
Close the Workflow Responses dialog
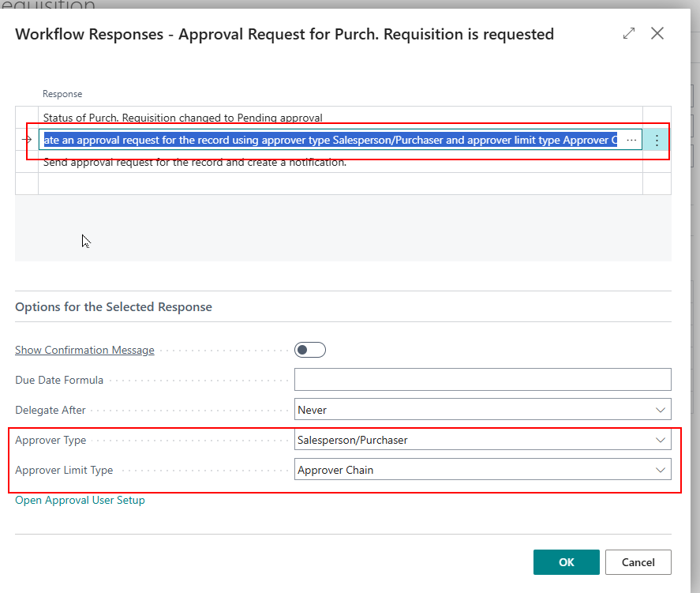pyautogui.click(x=657, y=33)
